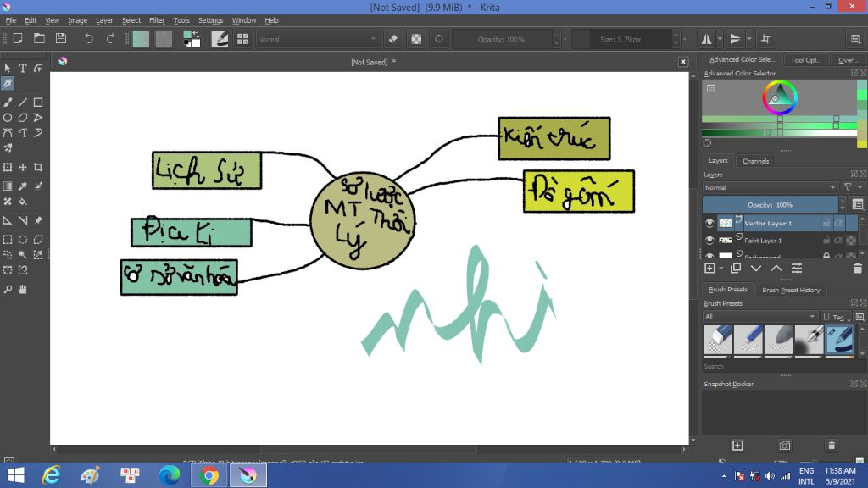Select the Crop tool
The height and width of the screenshot is (488, 868).
pos(38,167)
